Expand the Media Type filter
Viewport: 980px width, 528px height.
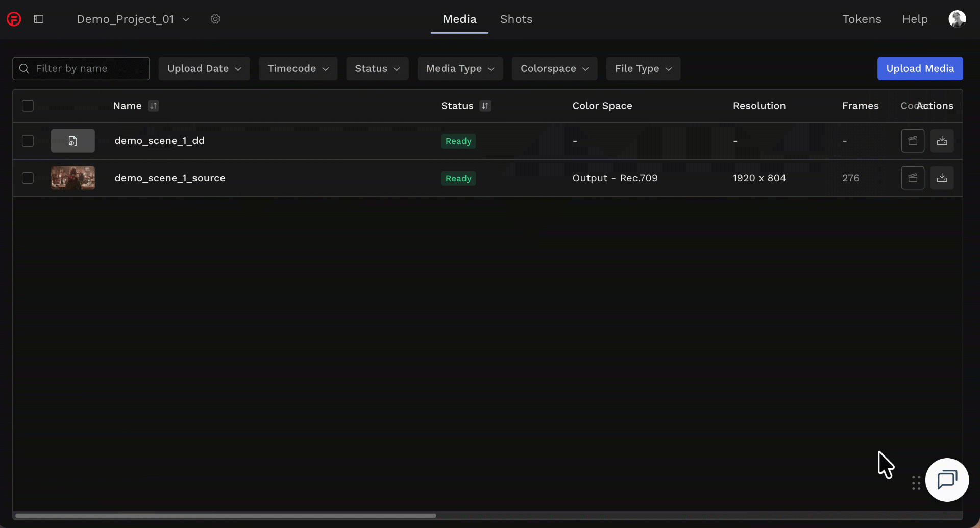coord(460,68)
